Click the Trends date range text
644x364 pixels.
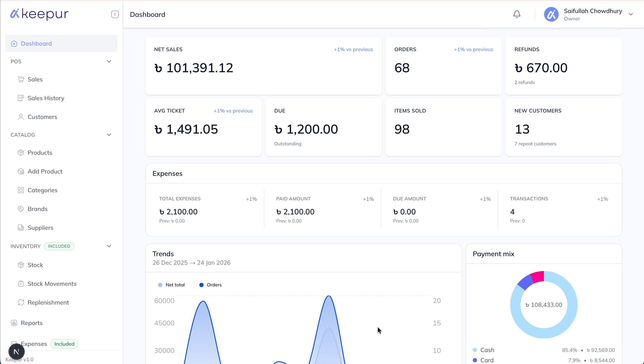[191, 263]
